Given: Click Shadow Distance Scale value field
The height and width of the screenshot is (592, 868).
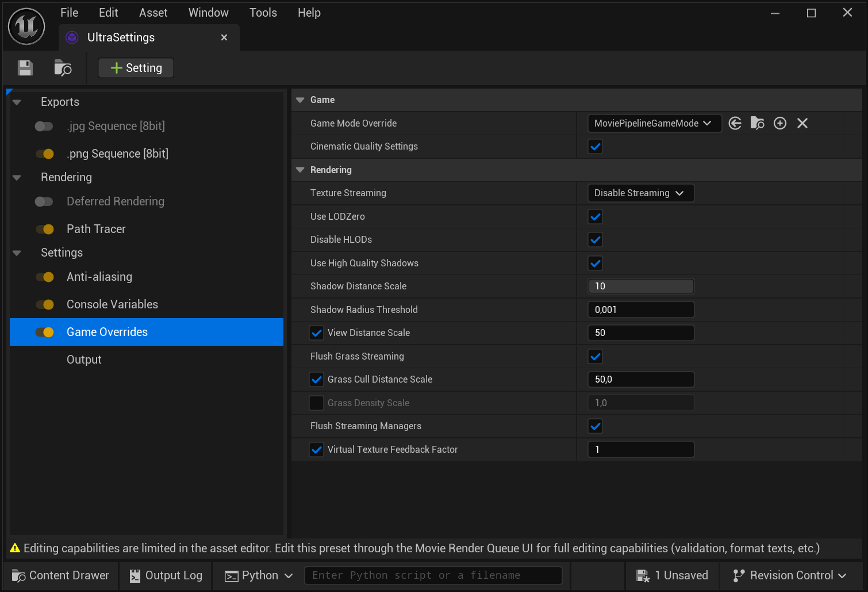Looking at the screenshot, I should pyautogui.click(x=641, y=286).
